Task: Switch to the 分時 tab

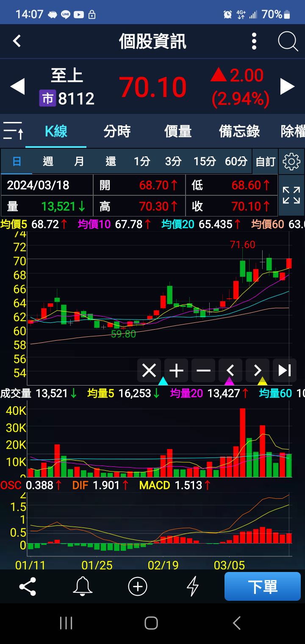Action: (117, 131)
